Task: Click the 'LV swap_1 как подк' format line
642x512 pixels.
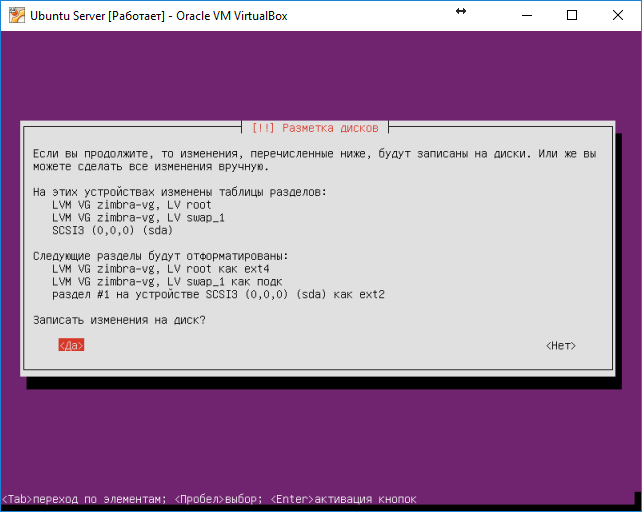Action: click(x=167, y=282)
